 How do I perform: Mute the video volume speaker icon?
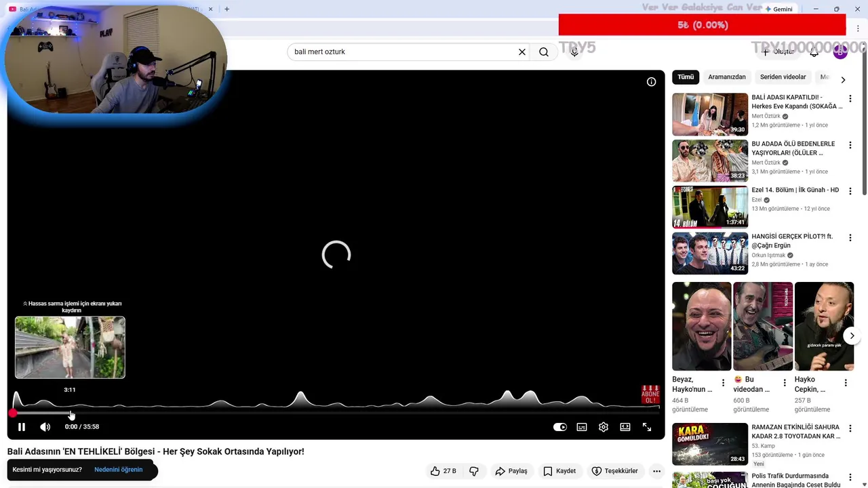[x=45, y=427]
